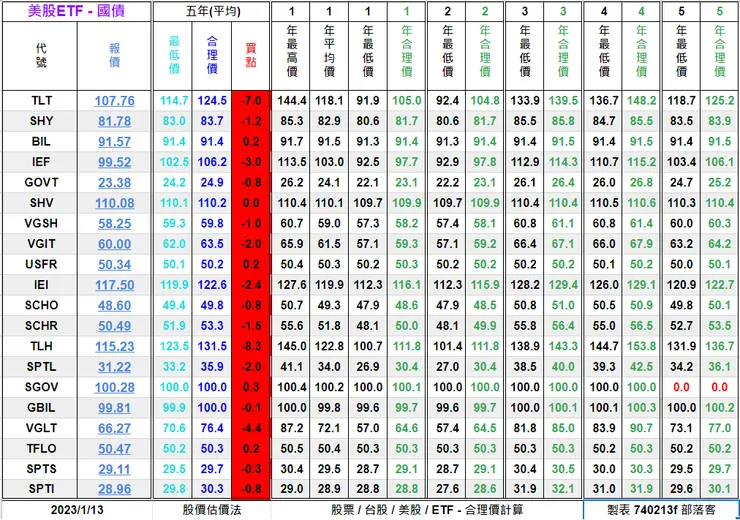Click TLT fair price 124.5

point(212,101)
